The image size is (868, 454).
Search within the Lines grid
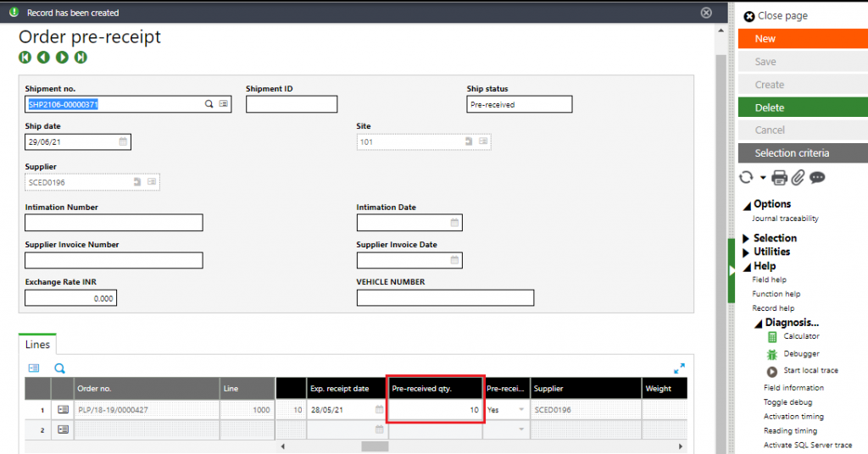click(60, 368)
